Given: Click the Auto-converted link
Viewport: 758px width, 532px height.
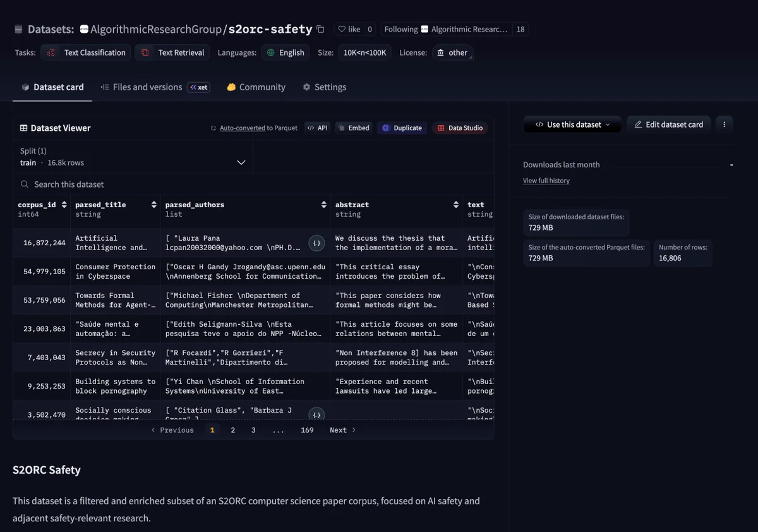Looking at the screenshot, I should point(243,128).
